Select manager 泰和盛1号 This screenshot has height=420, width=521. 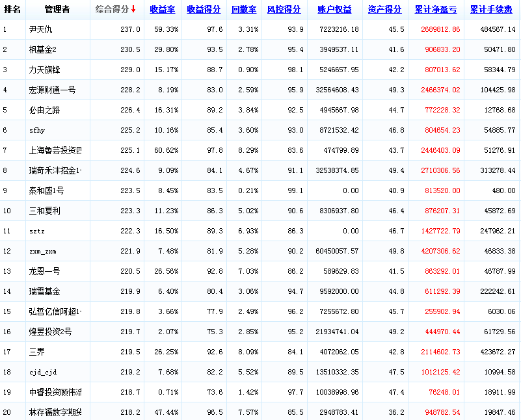click(x=46, y=191)
